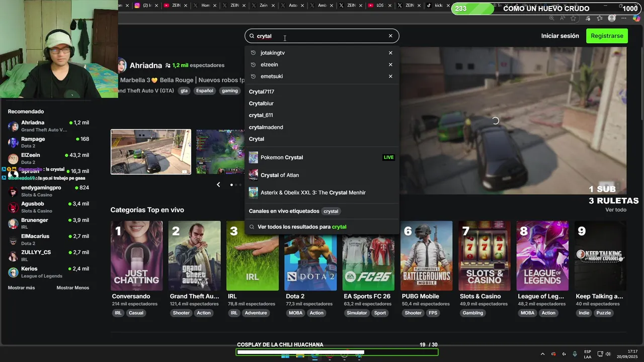644x362 pixels.
Task: Select the plain Crytal suggestion
Action: (256, 139)
